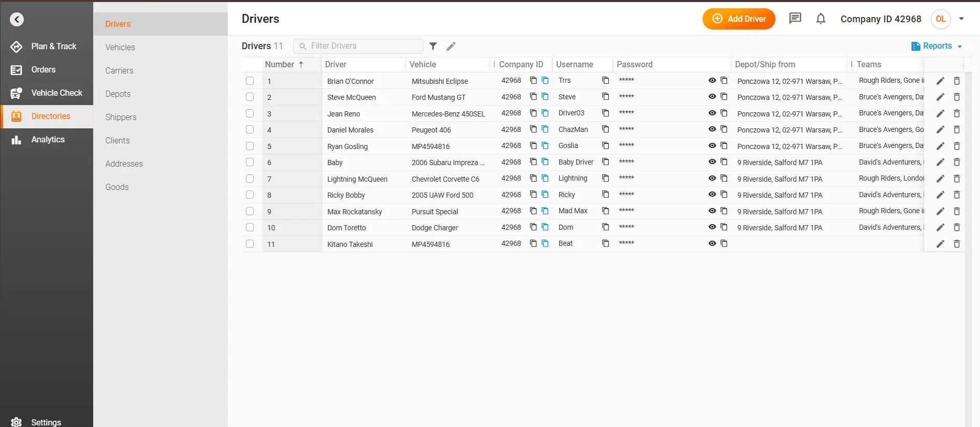Open Directories in main sidebar

(47, 116)
